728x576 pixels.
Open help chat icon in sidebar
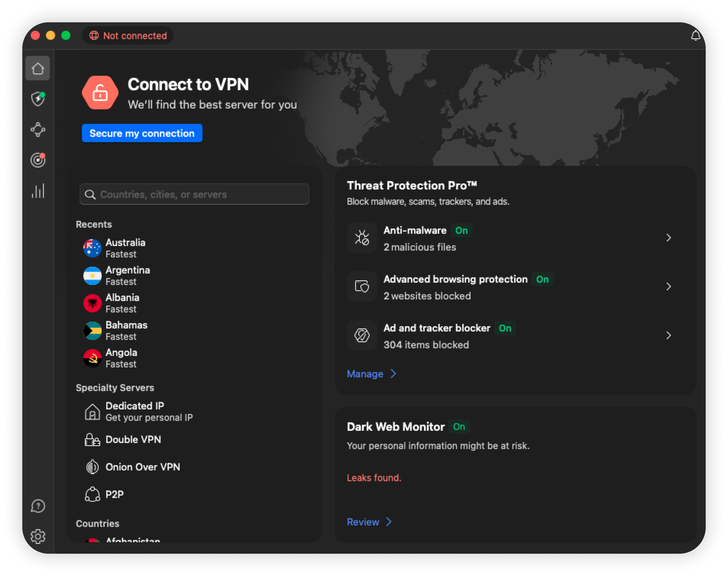(x=38, y=506)
